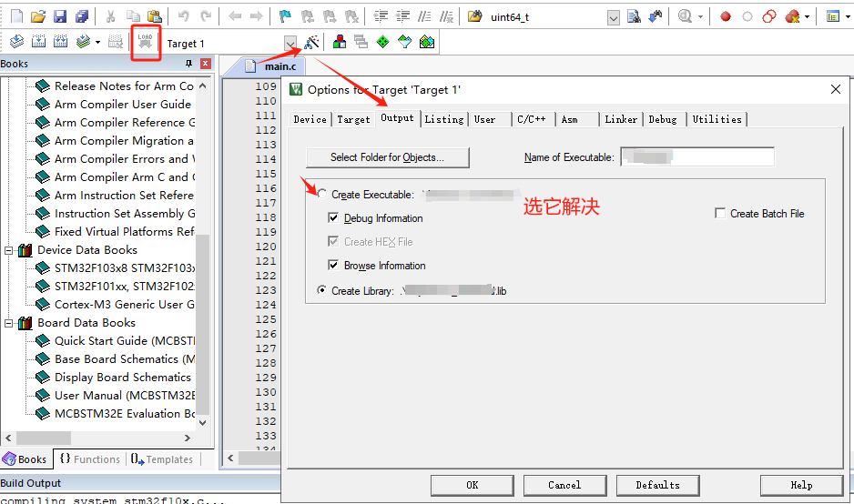Open a file using the folder icon
Image resolution: width=854 pixels, height=504 pixels.
pos(38,17)
